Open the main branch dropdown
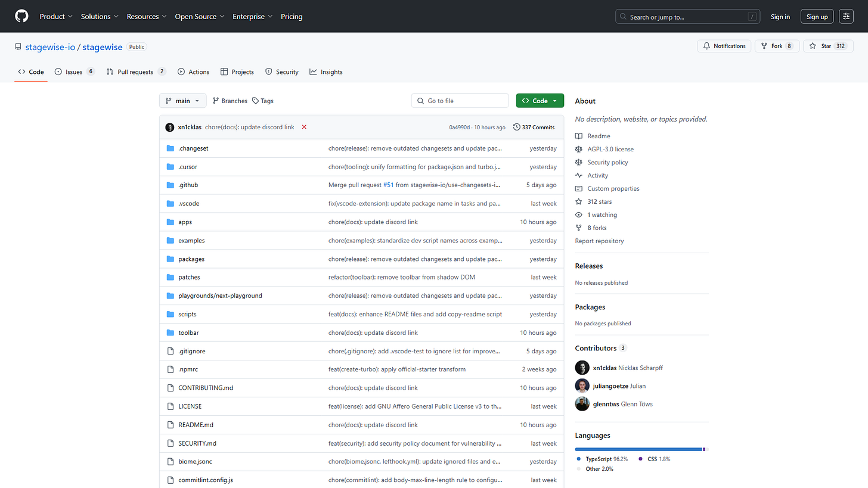The width and height of the screenshot is (868, 488). pyautogui.click(x=183, y=101)
